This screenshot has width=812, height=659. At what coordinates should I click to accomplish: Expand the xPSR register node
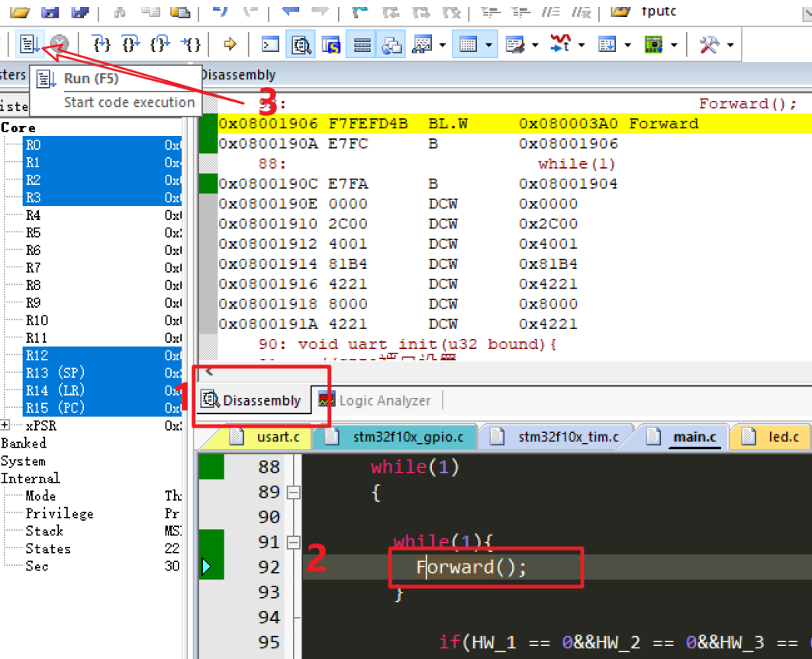click(5, 425)
